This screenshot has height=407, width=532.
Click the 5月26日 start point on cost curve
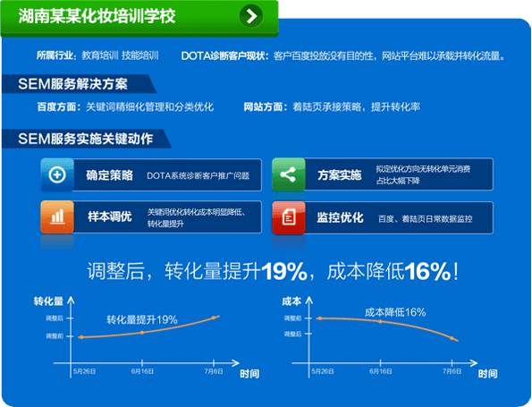click(319, 318)
